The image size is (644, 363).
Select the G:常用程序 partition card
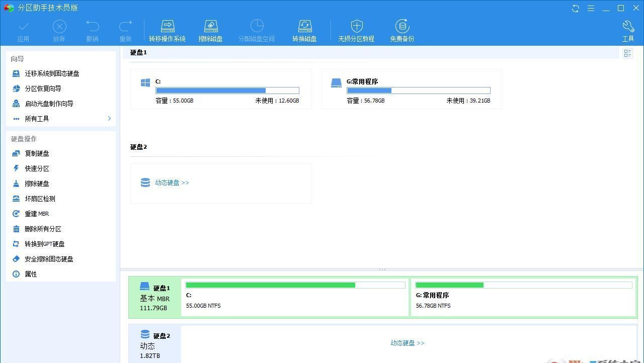tap(412, 89)
